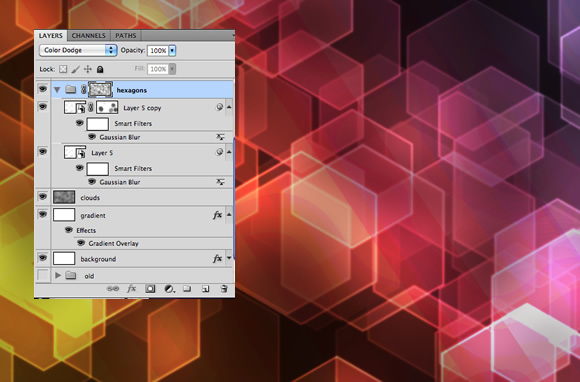The height and width of the screenshot is (382, 580).
Task: Select the hexagons group mask thumbnail
Action: click(x=100, y=89)
